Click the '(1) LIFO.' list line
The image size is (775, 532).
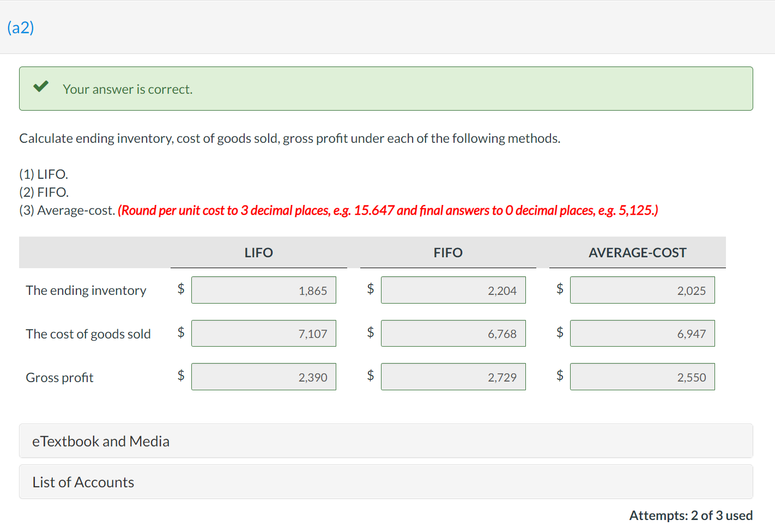pyautogui.click(x=44, y=174)
